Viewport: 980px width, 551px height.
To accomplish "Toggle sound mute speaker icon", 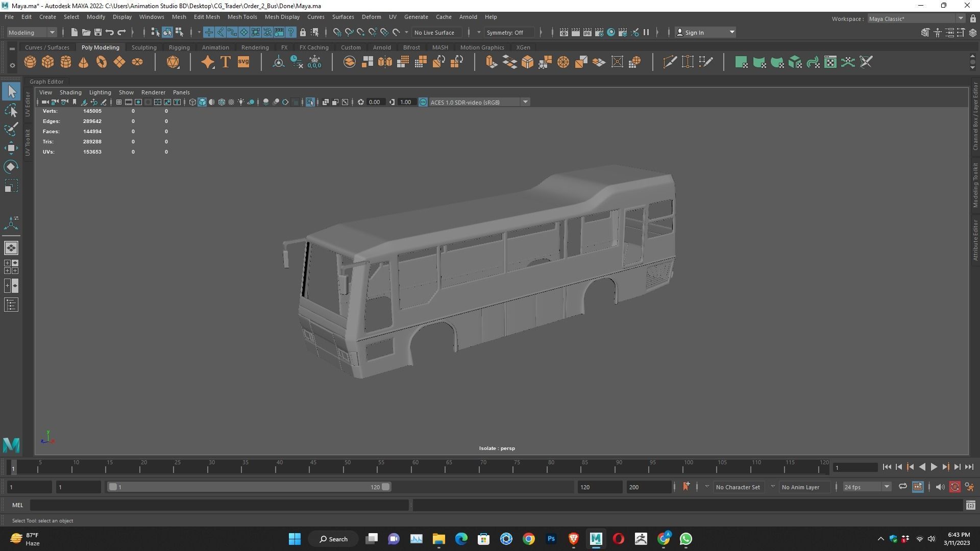I will tap(940, 487).
